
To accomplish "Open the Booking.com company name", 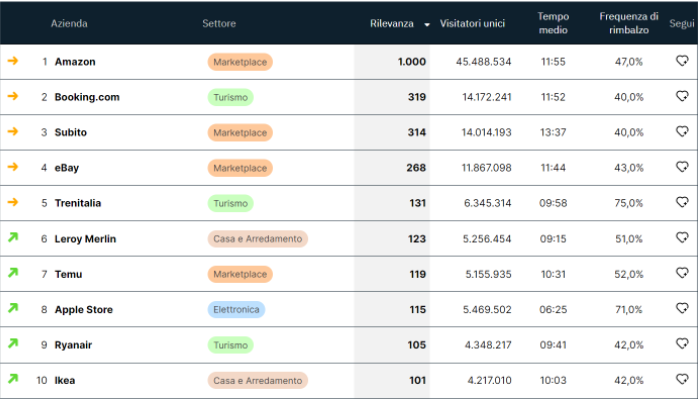I will coord(87,97).
